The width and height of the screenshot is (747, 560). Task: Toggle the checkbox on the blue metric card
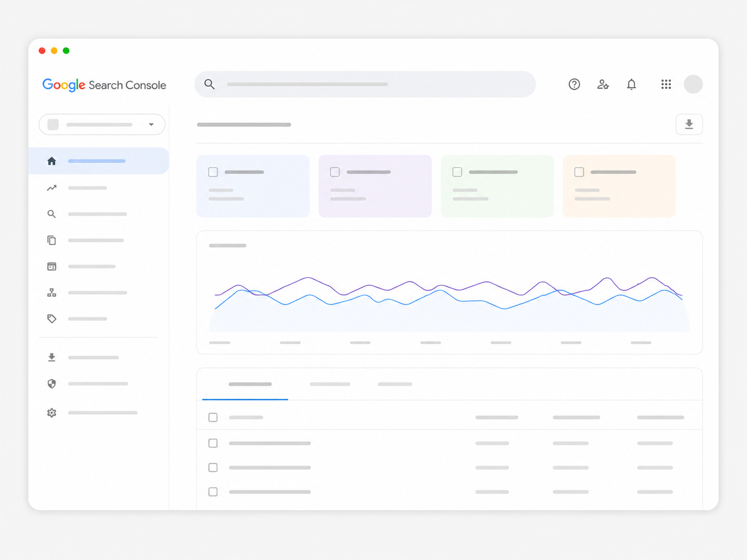213,172
